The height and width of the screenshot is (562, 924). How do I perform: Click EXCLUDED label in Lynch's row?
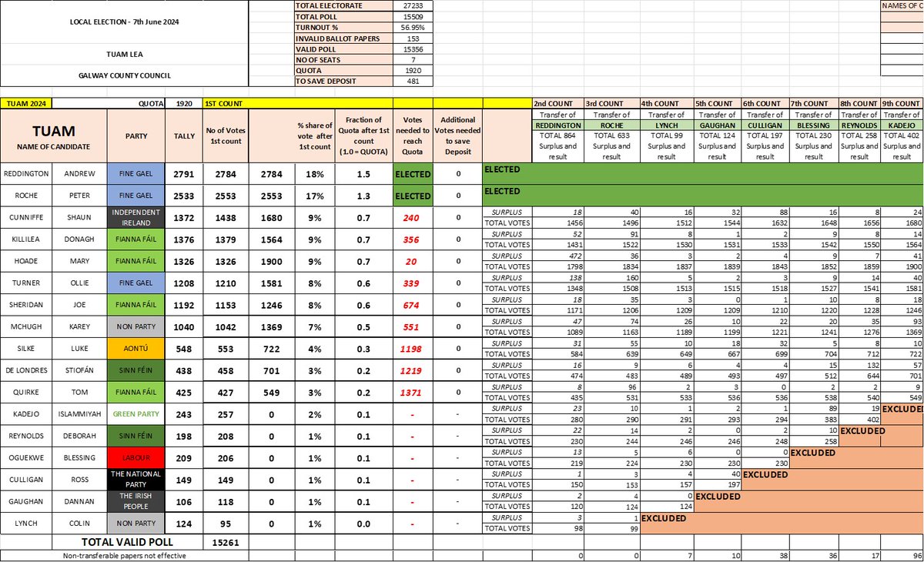[665, 519]
